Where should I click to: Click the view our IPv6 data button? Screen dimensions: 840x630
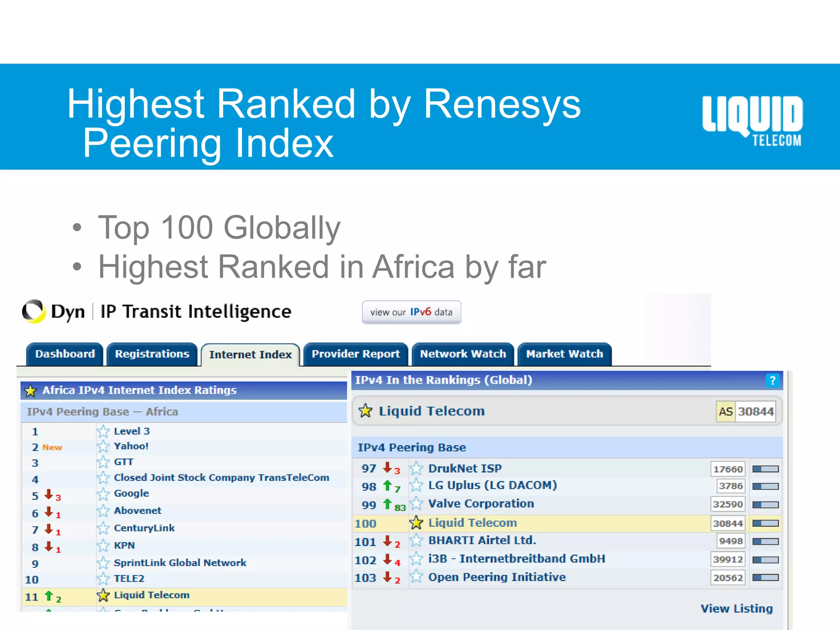(x=411, y=312)
